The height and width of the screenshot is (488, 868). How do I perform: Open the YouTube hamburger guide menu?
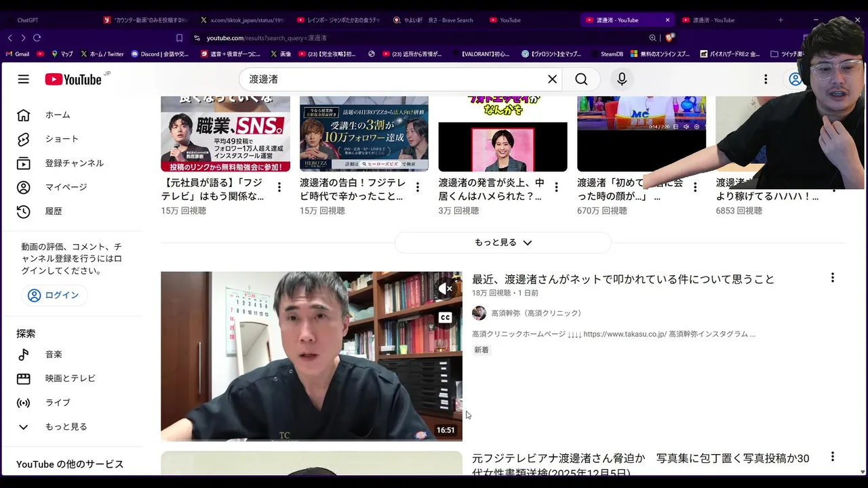coord(24,79)
